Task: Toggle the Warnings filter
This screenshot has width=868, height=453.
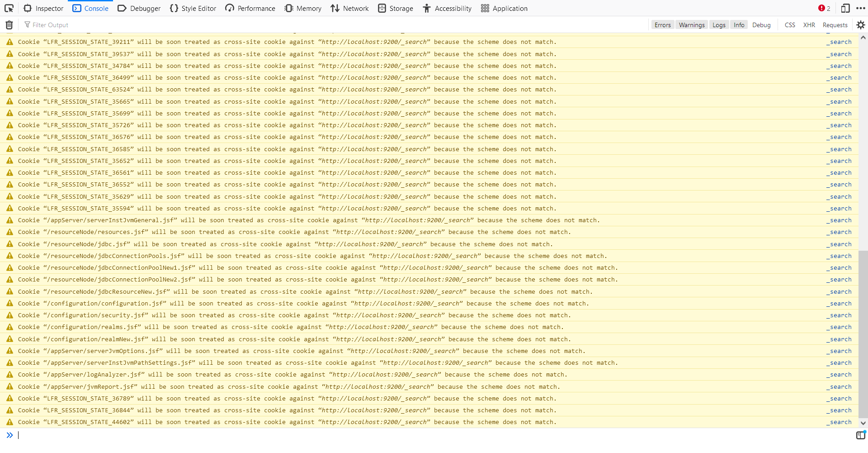Action: (x=691, y=25)
